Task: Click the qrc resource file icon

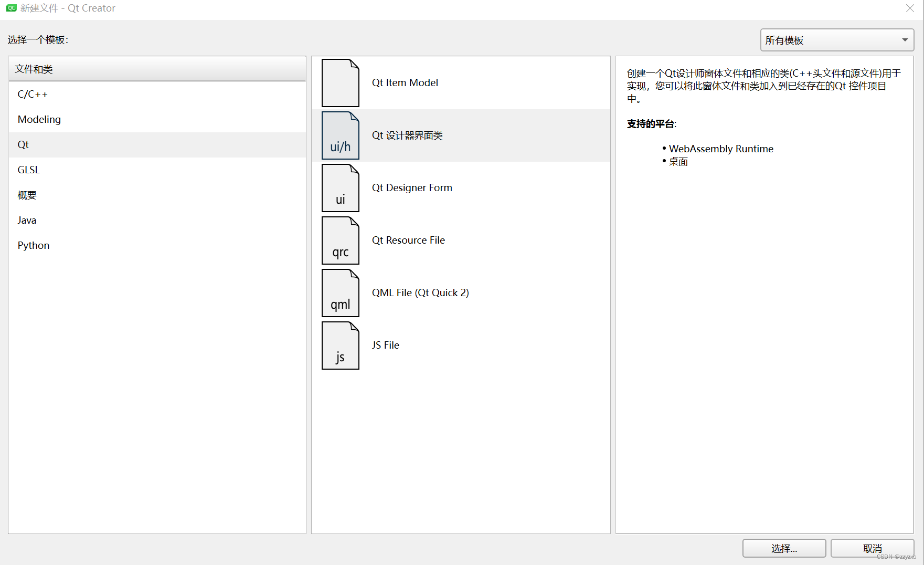Action: click(341, 240)
